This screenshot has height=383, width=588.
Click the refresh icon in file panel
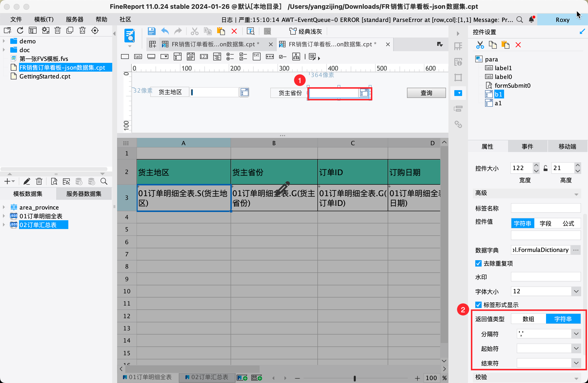[x=20, y=30]
